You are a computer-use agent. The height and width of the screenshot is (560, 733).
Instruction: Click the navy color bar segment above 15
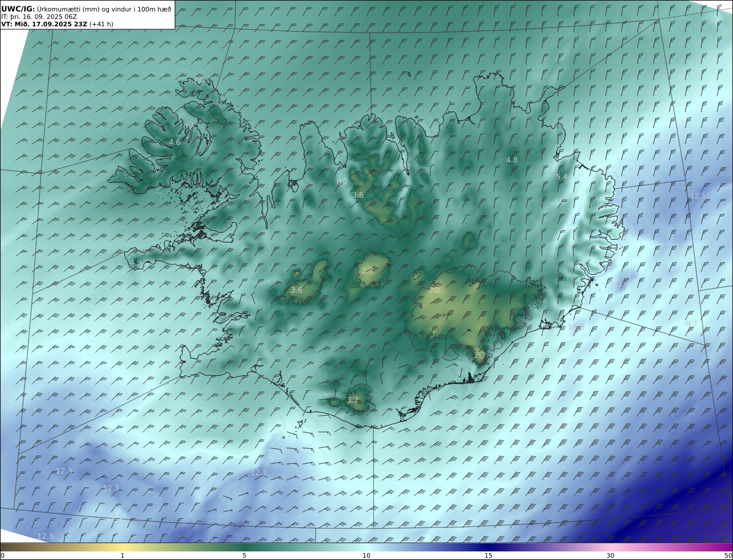pos(488,547)
